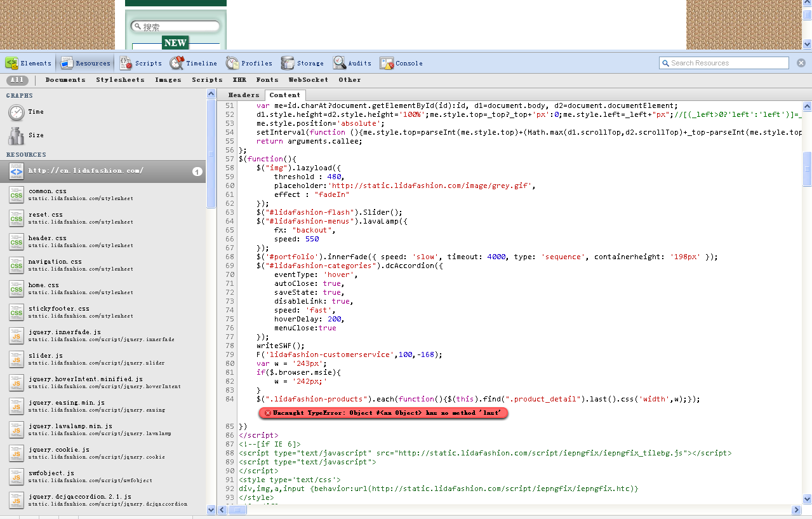812x519 pixels.
Task: Filter resources by Stylesheets
Action: click(x=121, y=80)
